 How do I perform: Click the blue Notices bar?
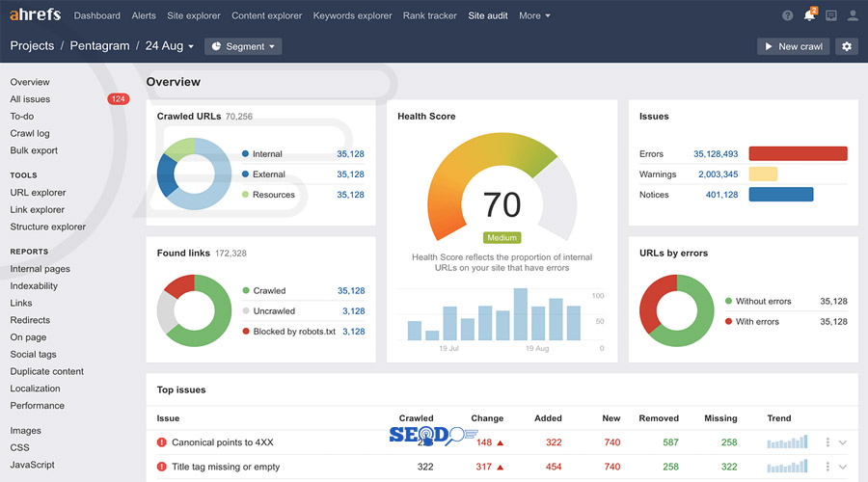pos(780,194)
